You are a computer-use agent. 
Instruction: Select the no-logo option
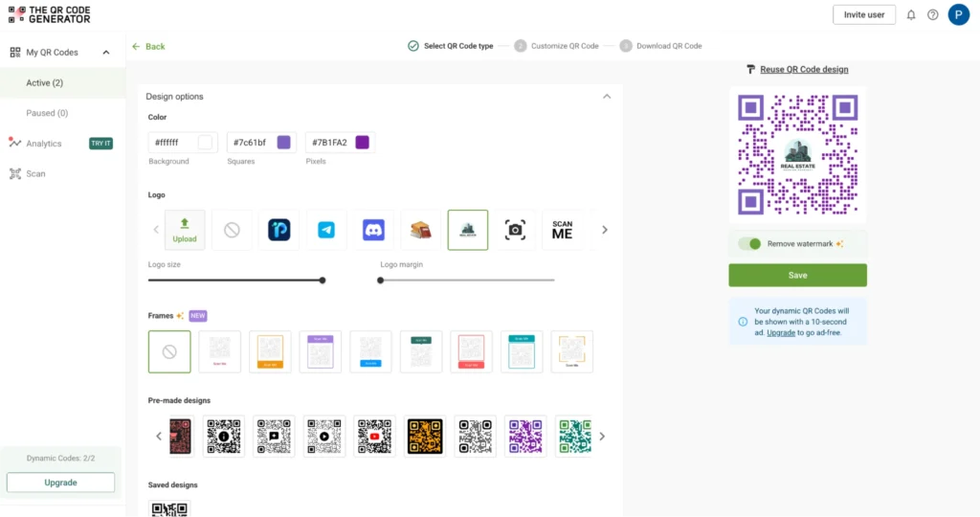pyautogui.click(x=232, y=230)
